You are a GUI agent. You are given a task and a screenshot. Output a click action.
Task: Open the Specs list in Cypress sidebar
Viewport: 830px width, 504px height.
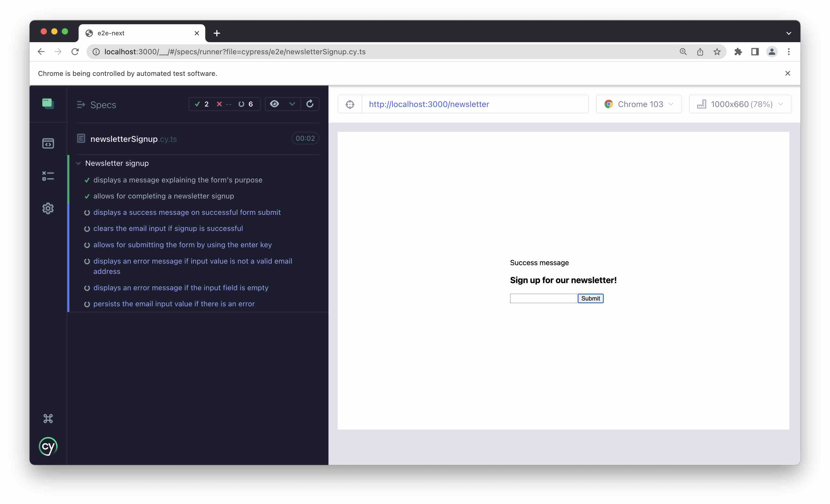[x=48, y=144]
